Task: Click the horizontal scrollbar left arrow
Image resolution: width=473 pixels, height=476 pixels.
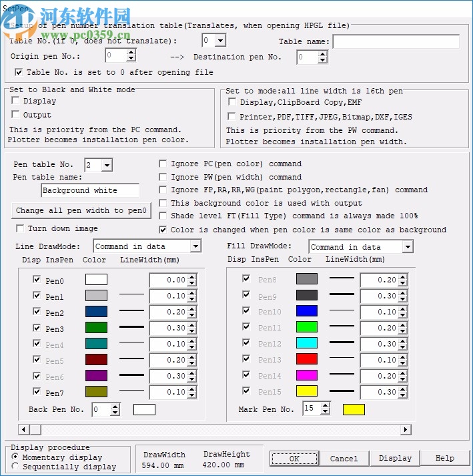Action: 23,429
